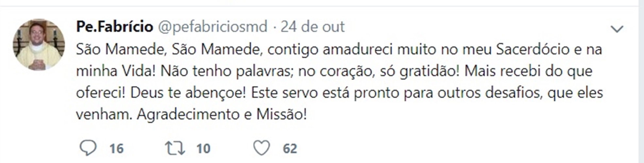The image size is (644, 163).
Task: Click the phrase "Mais recebi do que"
Action: [528, 71]
